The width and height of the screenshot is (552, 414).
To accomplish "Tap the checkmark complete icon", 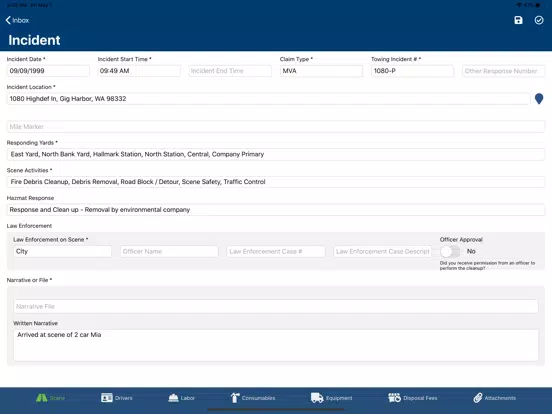I will coord(539,20).
